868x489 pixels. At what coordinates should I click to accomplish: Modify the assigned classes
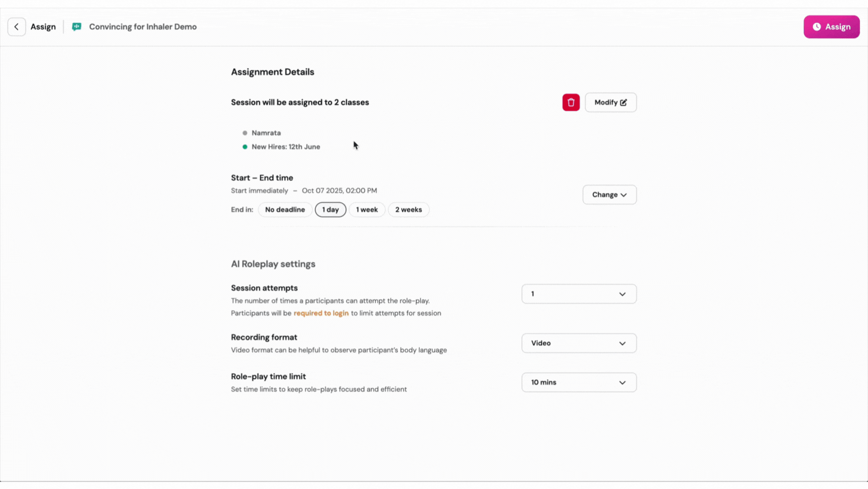(610, 102)
